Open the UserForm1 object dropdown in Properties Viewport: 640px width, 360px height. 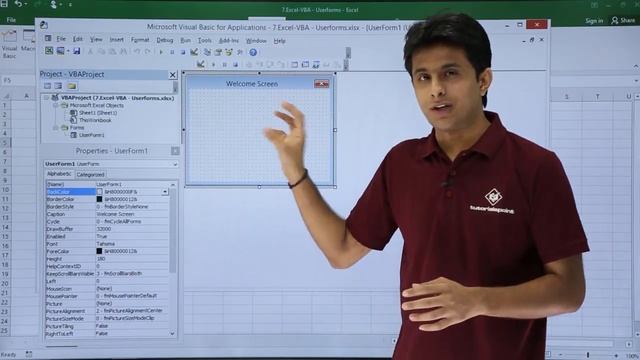tap(175, 164)
